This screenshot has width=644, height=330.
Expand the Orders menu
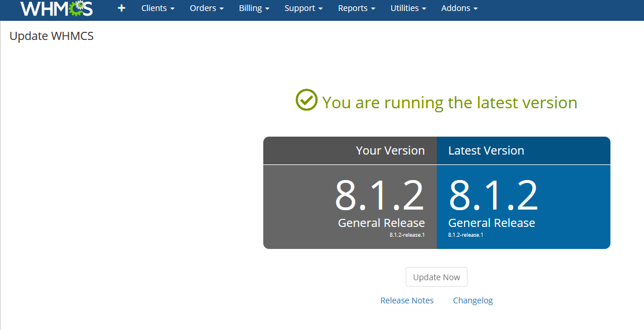tap(207, 8)
